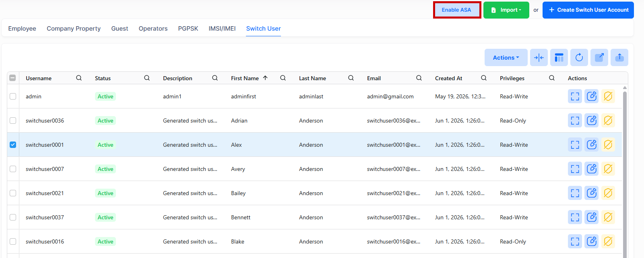Edit the admin user
644x258 pixels.
(592, 96)
